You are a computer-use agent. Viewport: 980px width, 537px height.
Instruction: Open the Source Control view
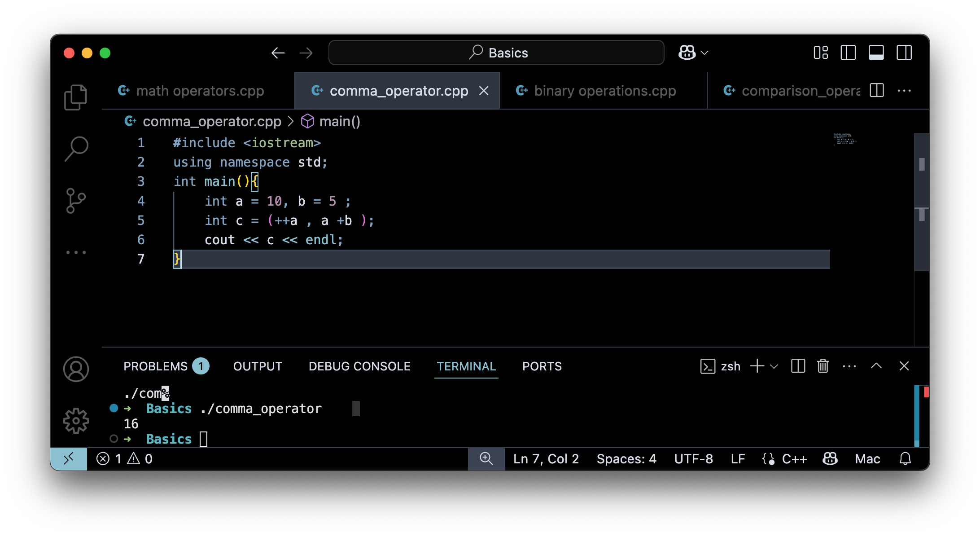pos(75,201)
